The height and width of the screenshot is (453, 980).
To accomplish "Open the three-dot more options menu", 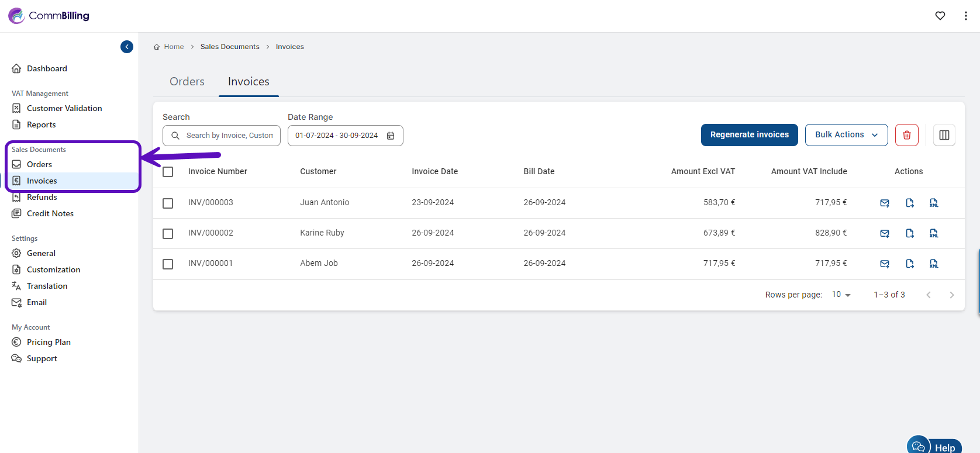I will (x=965, y=16).
